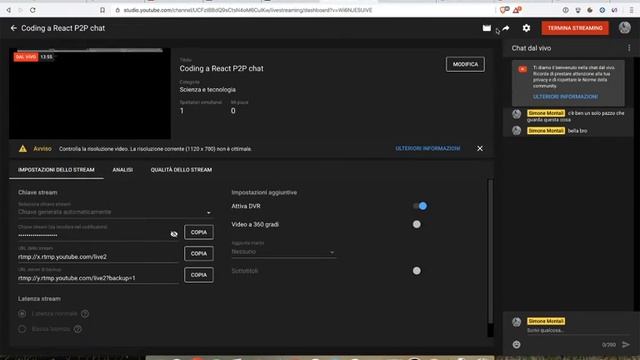
Task: Click the yellow warning triangle next to Avviso
Action: tap(23, 149)
